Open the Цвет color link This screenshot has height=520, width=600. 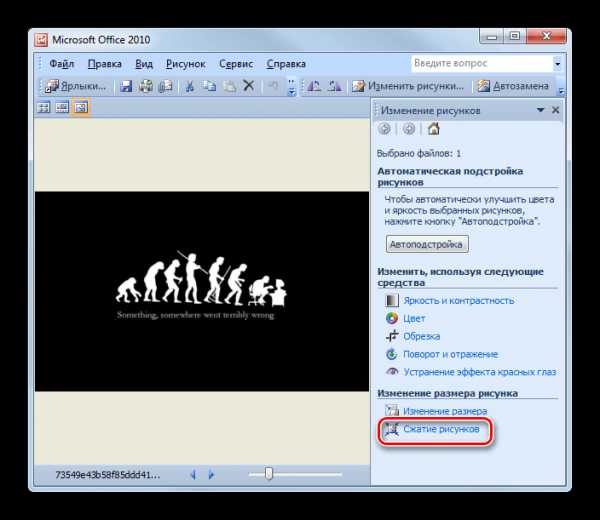(414, 319)
